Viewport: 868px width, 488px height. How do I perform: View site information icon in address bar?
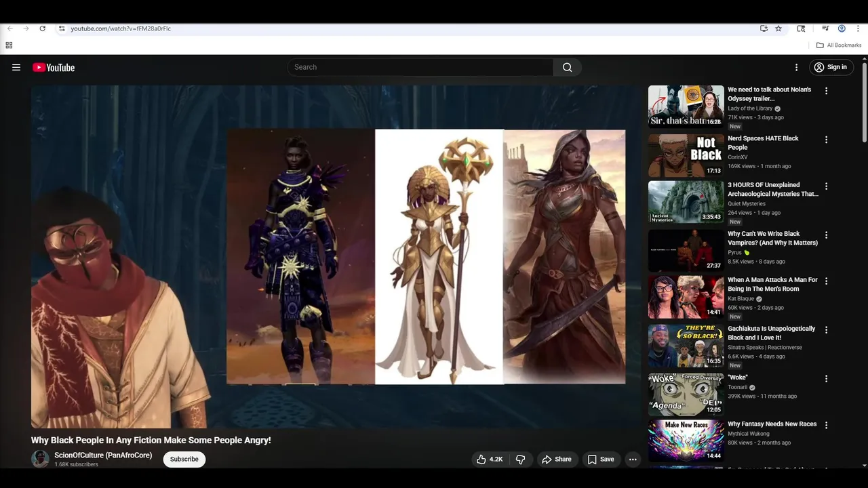pyautogui.click(x=61, y=28)
